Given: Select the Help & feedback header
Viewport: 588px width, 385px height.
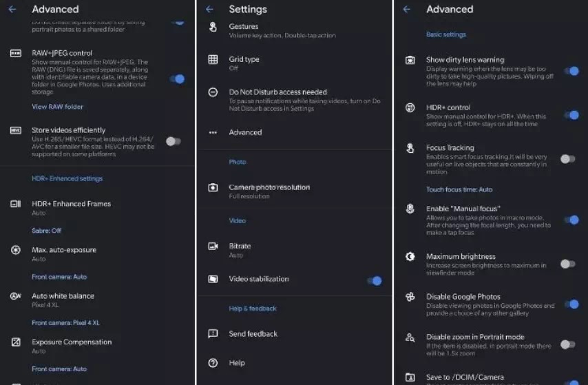Looking at the screenshot, I should pos(253,309).
